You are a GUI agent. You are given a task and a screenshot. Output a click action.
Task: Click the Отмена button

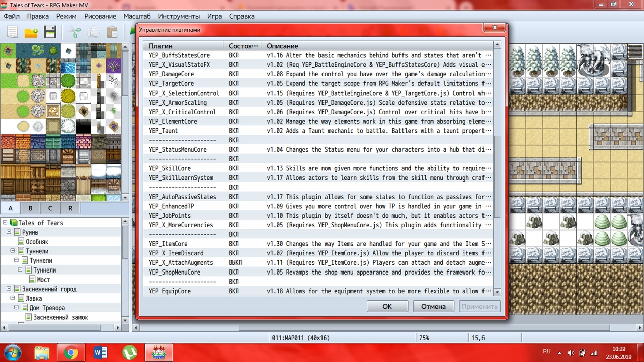point(433,306)
